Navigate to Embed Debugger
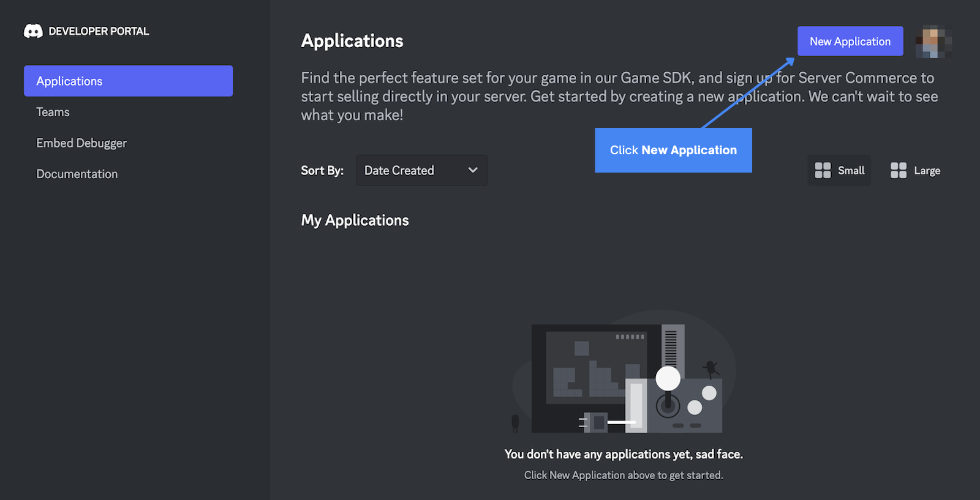Image resolution: width=980 pixels, height=500 pixels. pyautogui.click(x=81, y=143)
